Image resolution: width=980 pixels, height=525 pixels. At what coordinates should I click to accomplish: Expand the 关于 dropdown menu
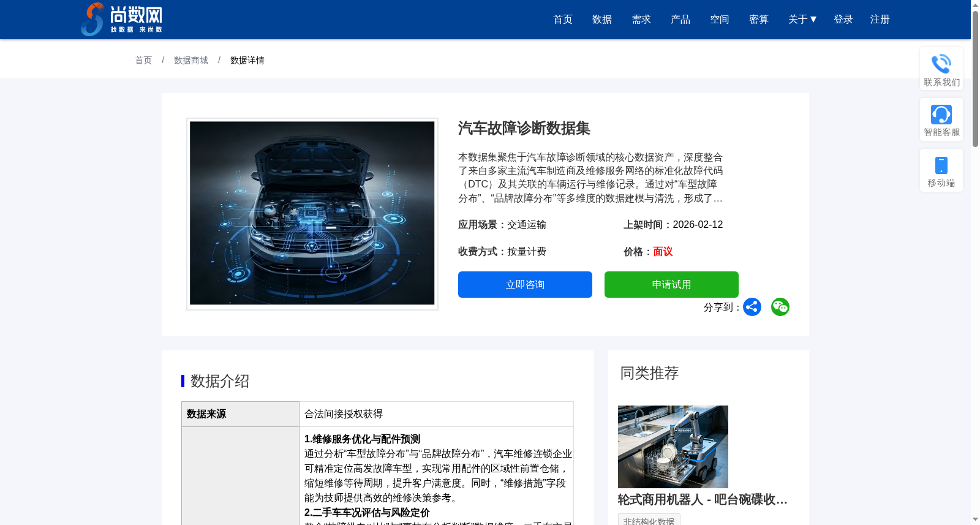click(x=802, y=20)
